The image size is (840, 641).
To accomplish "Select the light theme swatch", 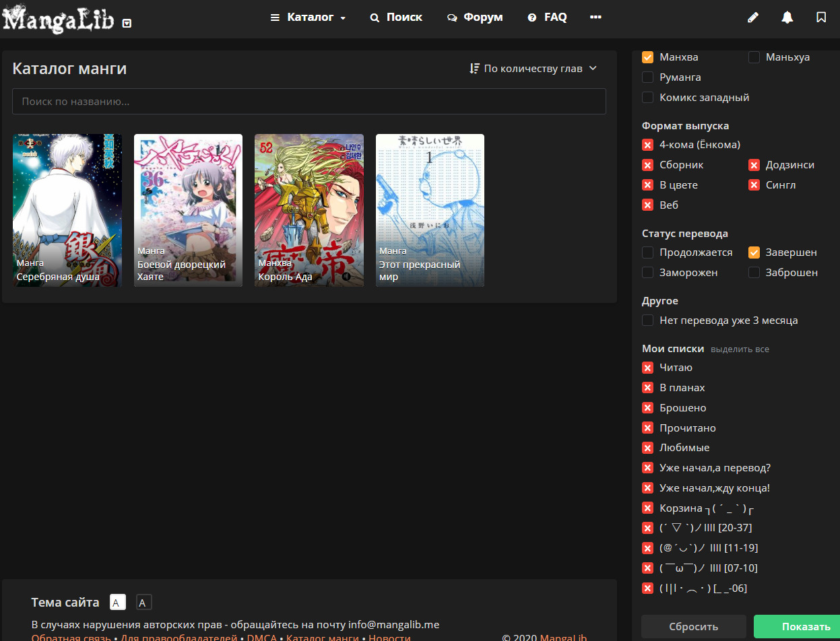I will (117, 603).
